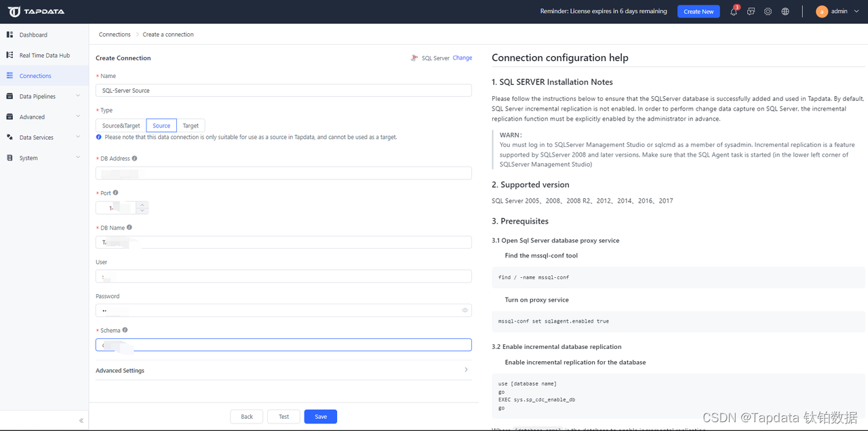Click the Back button
868x431 pixels.
pos(247,417)
